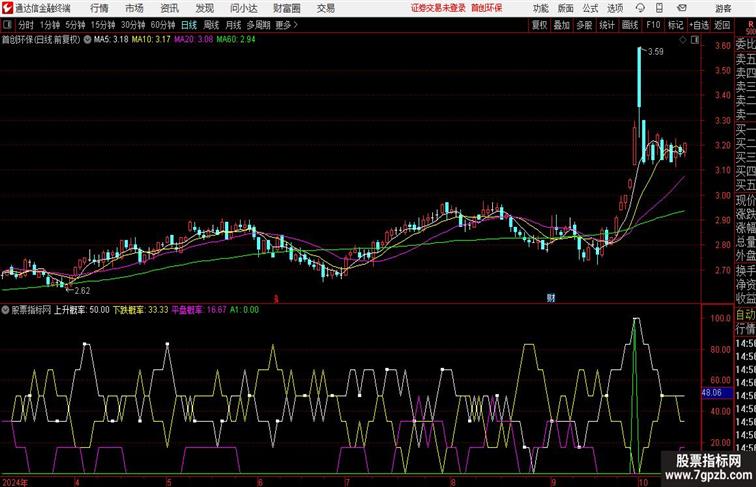The height and width of the screenshot is (487, 756).
Task: Open the 交易 menu
Action: pyautogui.click(x=325, y=8)
